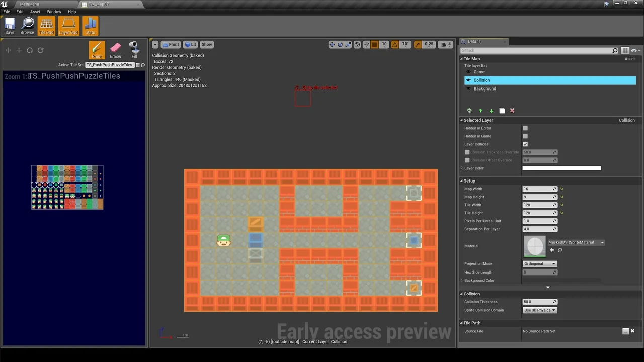
Task: Toggle visibility eye of Background layer
Action: point(468,89)
